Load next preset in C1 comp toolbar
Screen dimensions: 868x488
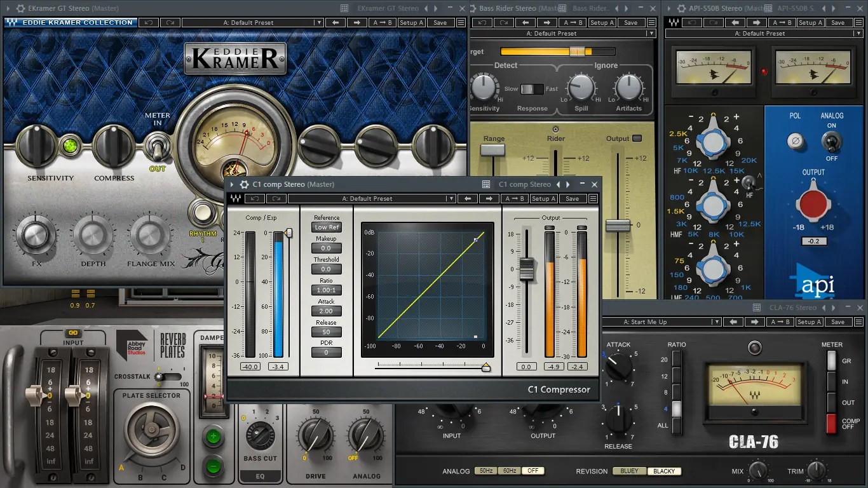coord(489,198)
